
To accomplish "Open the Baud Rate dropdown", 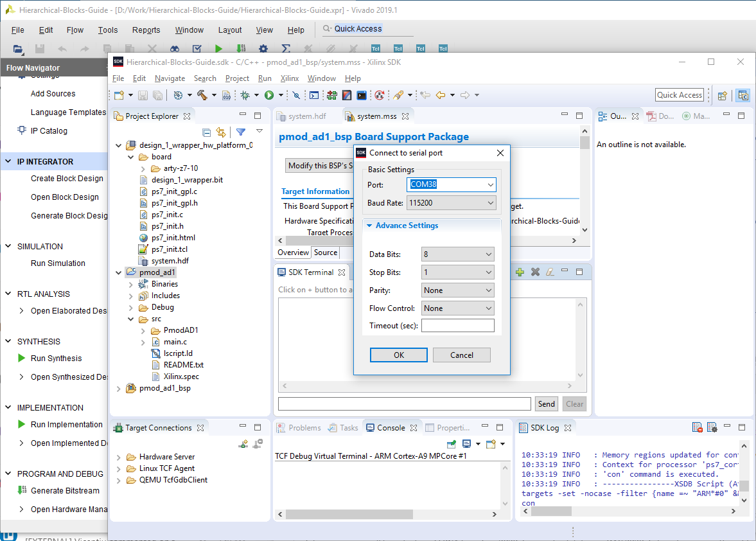I will (x=490, y=203).
